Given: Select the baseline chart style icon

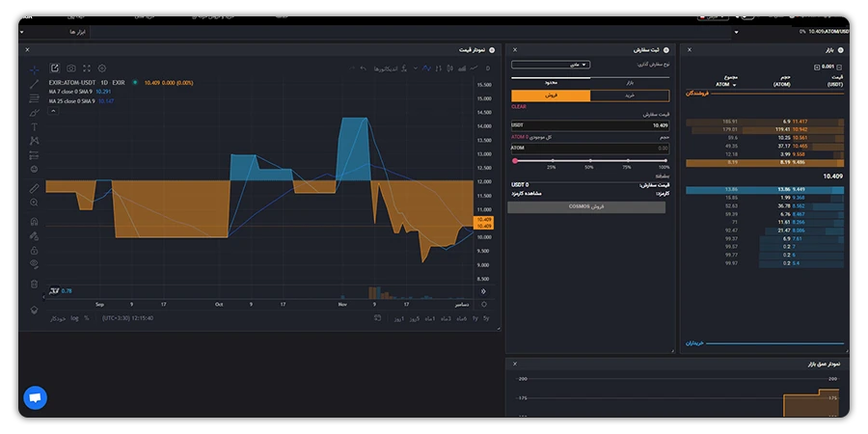Looking at the screenshot, I should pyautogui.click(x=427, y=68).
